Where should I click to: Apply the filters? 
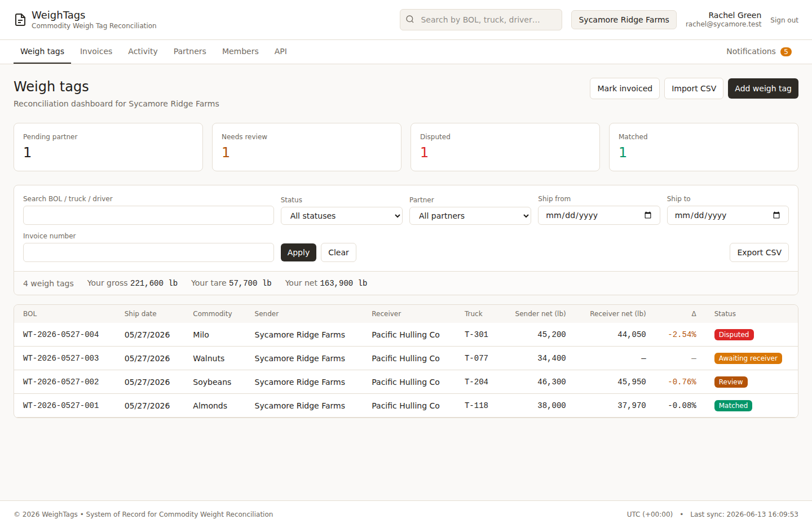coord(298,252)
